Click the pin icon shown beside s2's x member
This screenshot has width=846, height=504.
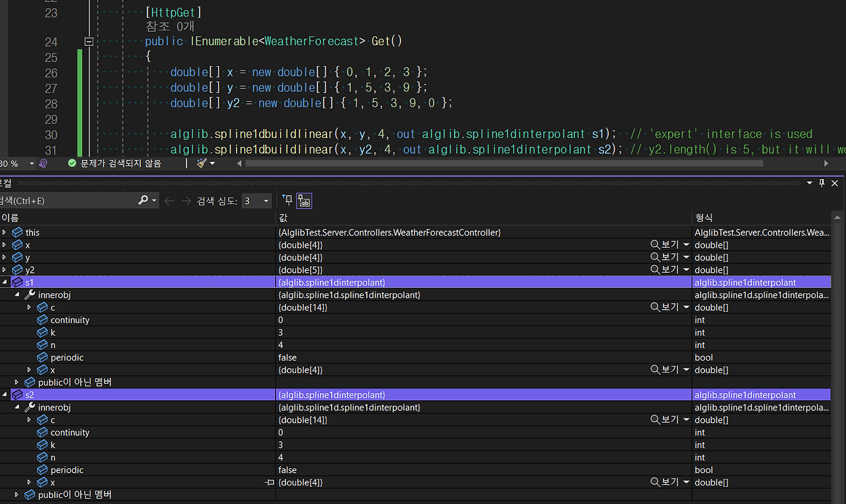[x=269, y=482]
